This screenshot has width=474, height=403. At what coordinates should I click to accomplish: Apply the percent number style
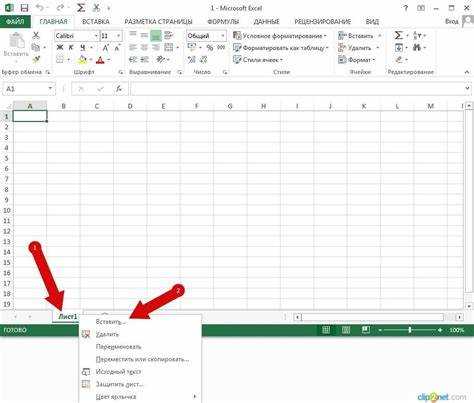(x=210, y=48)
